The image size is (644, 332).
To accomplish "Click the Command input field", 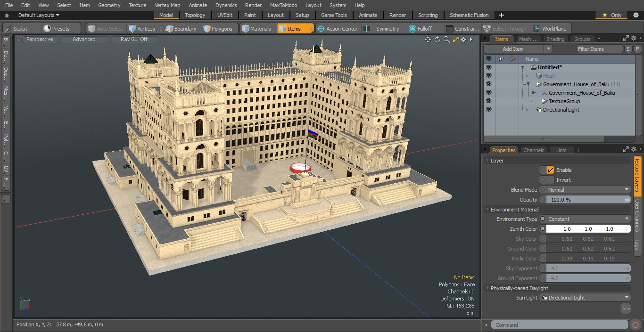I will pos(560,325).
